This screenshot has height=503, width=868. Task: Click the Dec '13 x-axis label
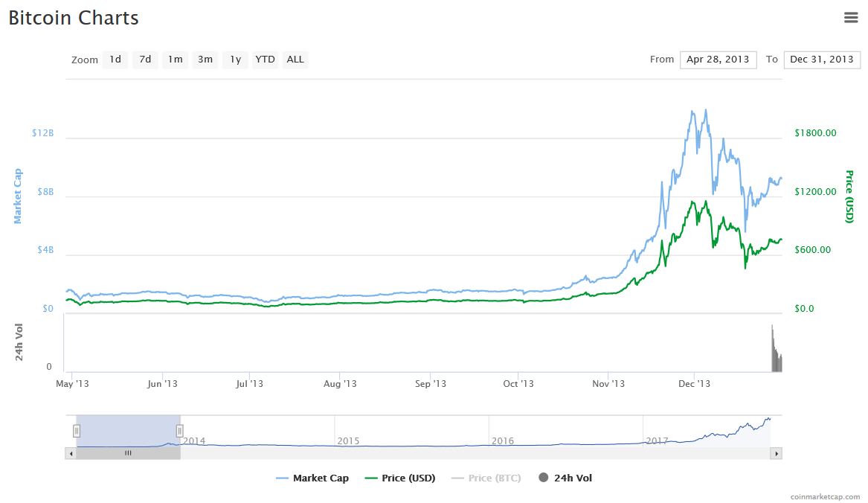pos(694,383)
